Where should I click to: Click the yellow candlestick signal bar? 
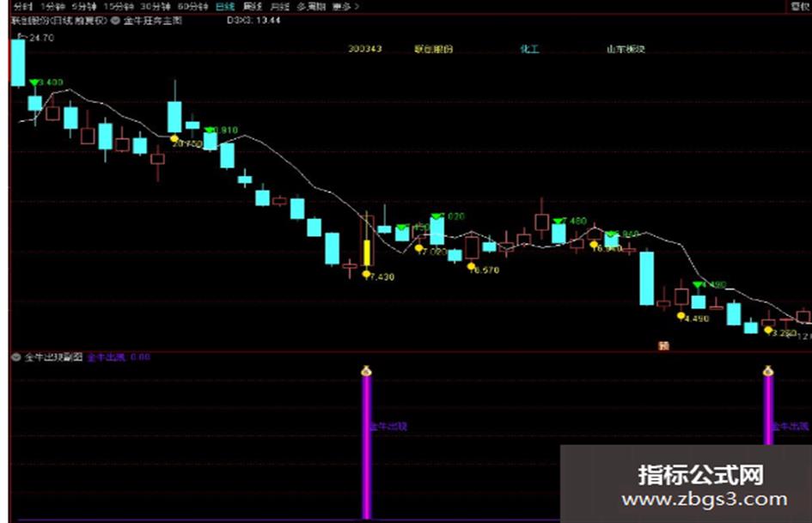click(x=367, y=253)
